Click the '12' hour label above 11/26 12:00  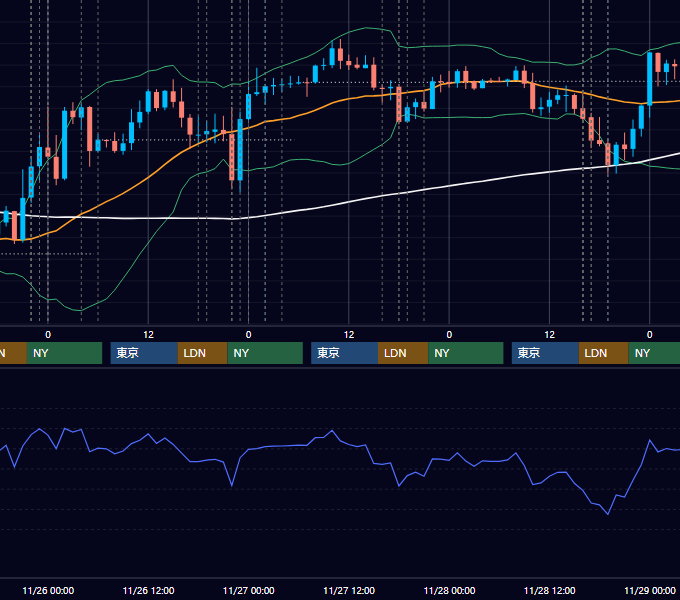tap(148, 335)
